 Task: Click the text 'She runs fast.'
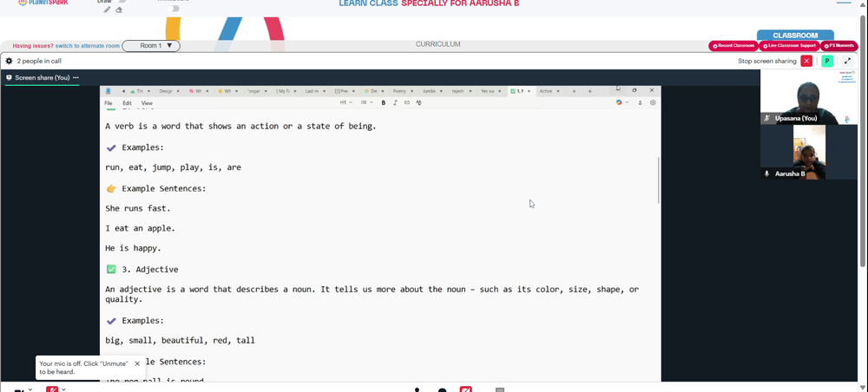click(x=138, y=208)
